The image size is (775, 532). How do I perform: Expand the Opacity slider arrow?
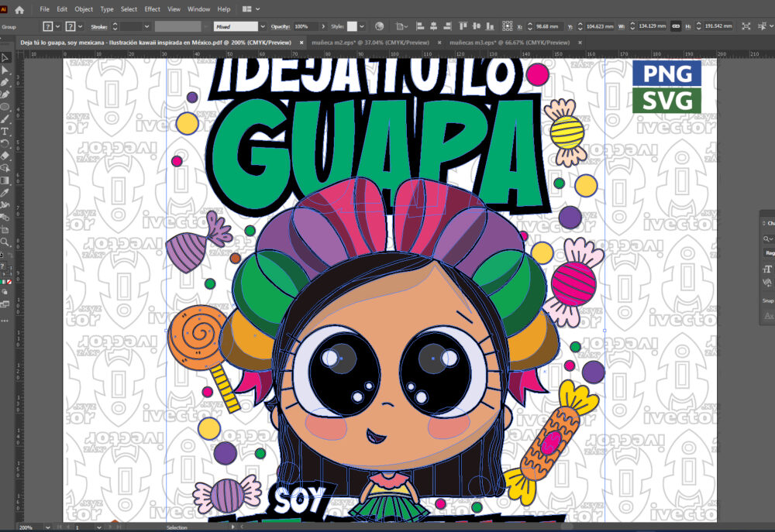(x=323, y=26)
